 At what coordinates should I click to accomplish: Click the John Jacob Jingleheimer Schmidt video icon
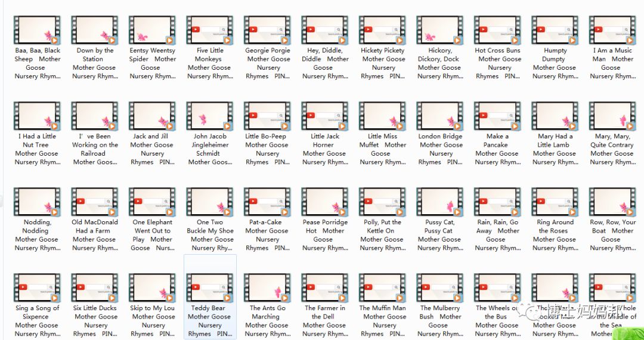click(209, 116)
